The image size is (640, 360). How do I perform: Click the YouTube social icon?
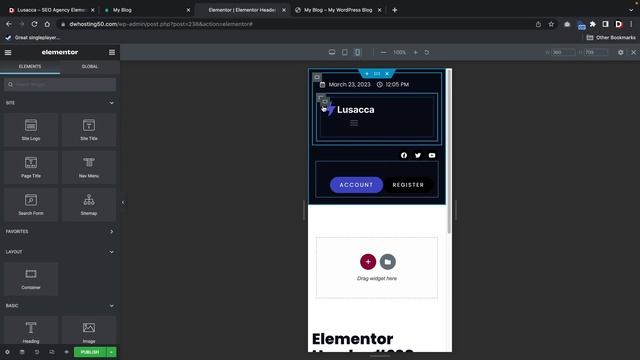point(432,155)
